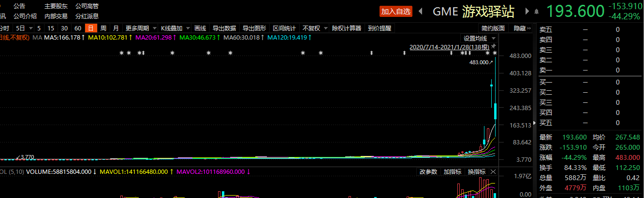This screenshot has height=198, width=644.
Task: Click the 外盘 4779万 value
Action: click(x=576, y=188)
